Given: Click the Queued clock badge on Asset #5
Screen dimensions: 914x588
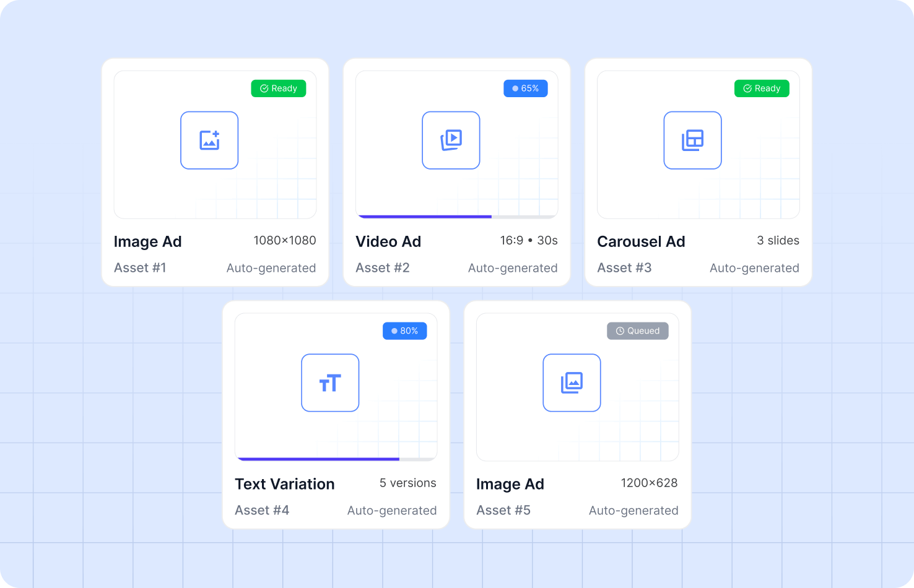Looking at the screenshot, I should point(637,331).
